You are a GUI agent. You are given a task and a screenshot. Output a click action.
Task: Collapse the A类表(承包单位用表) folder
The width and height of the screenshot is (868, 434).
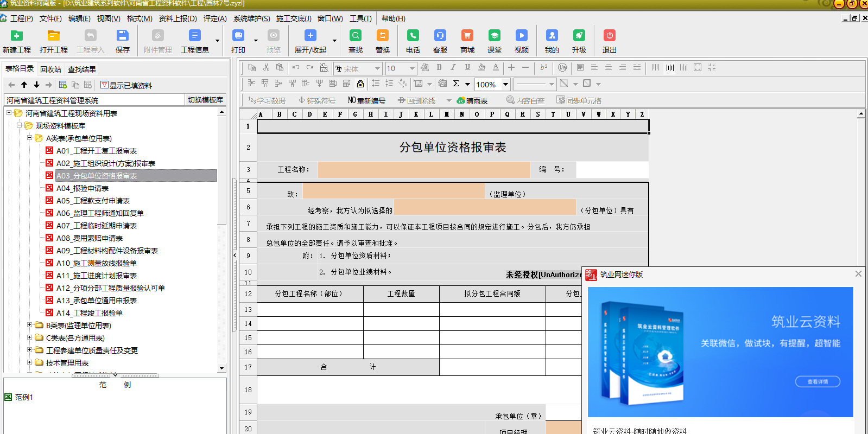click(x=30, y=138)
